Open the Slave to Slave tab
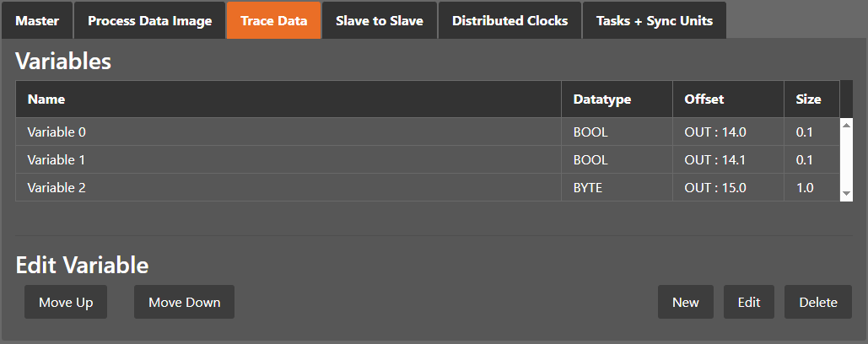868x344 pixels. click(x=380, y=21)
